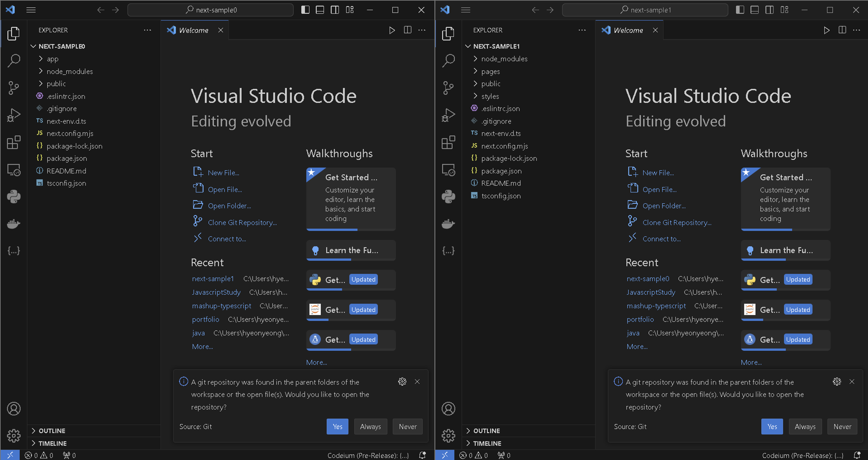Toggle secondary side bar in next-sample0 title bar
The width and height of the screenshot is (868, 460).
(335, 10)
